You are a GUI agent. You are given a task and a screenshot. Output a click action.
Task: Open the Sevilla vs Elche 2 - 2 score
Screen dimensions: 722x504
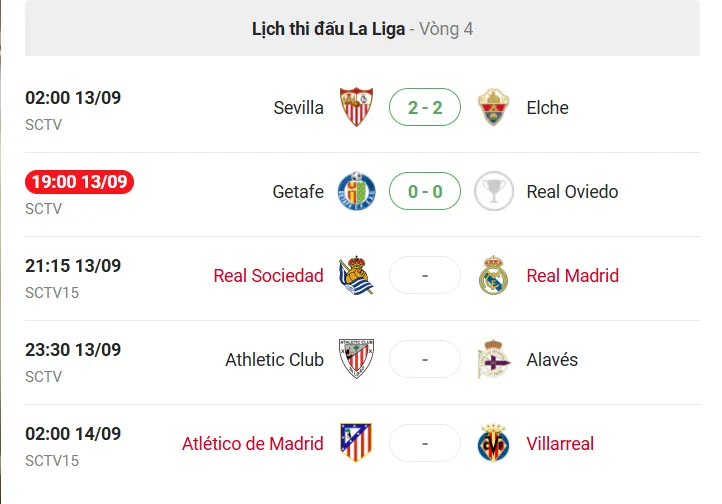pyautogui.click(x=425, y=107)
